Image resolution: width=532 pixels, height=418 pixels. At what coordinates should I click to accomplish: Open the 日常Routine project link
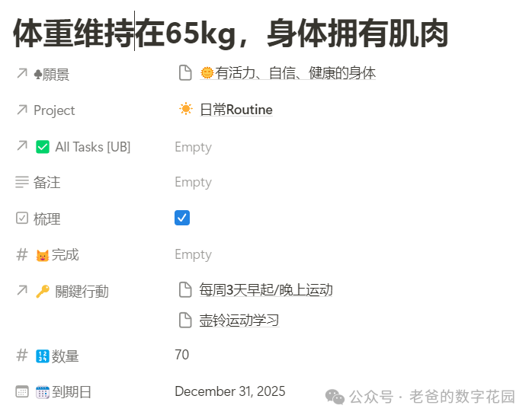236,110
